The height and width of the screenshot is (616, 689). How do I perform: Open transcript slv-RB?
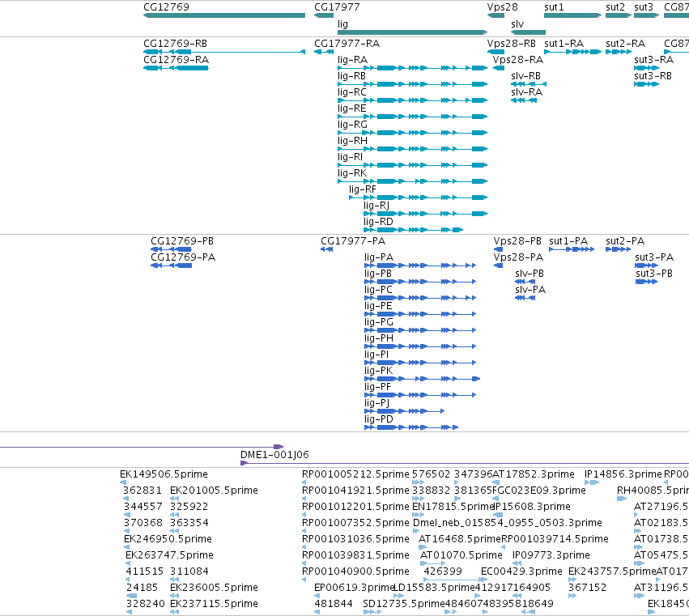[x=529, y=84]
